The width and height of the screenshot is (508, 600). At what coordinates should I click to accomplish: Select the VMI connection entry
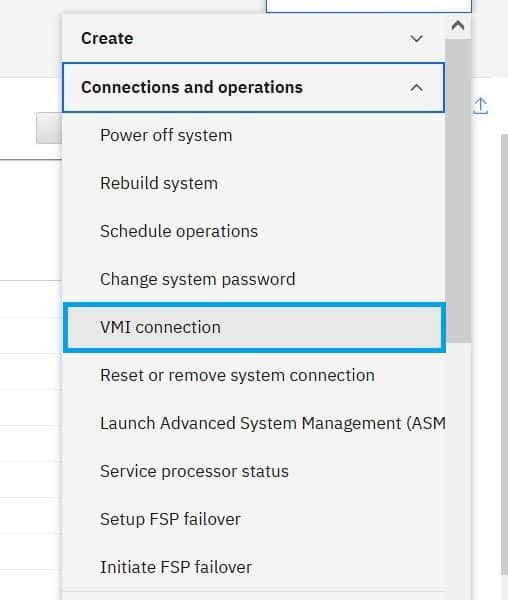(254, 328)
